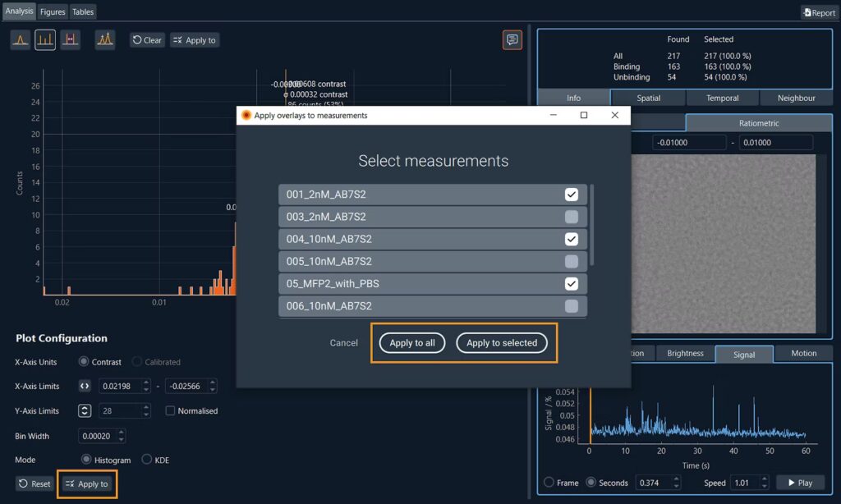Enable the Normalised checkbox

[171, 410]
